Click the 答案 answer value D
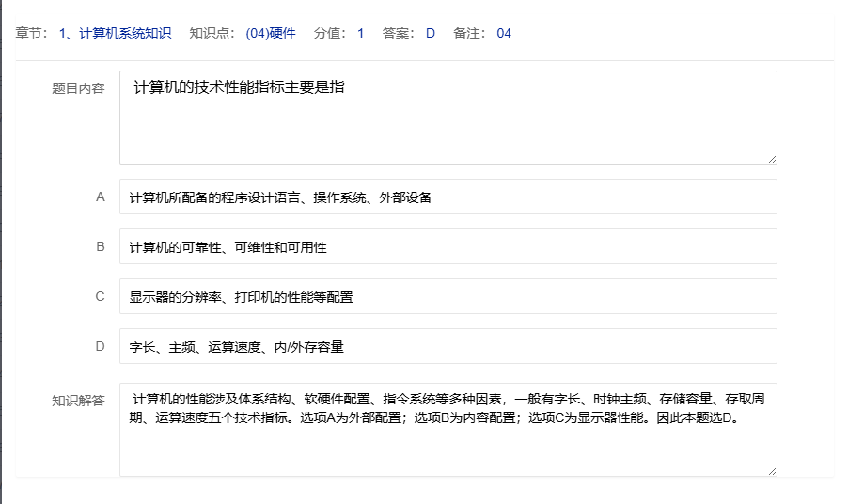This screenshot has height=504, width=848. 431,34
